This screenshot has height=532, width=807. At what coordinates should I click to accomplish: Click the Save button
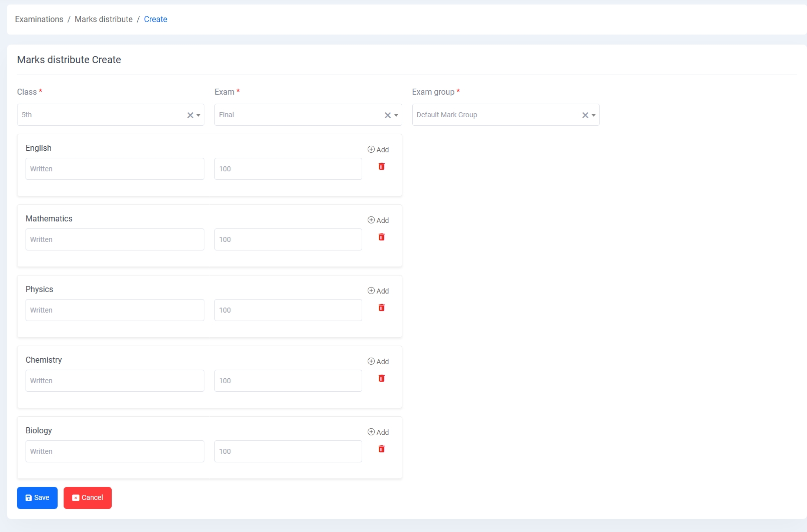point(37,497)
